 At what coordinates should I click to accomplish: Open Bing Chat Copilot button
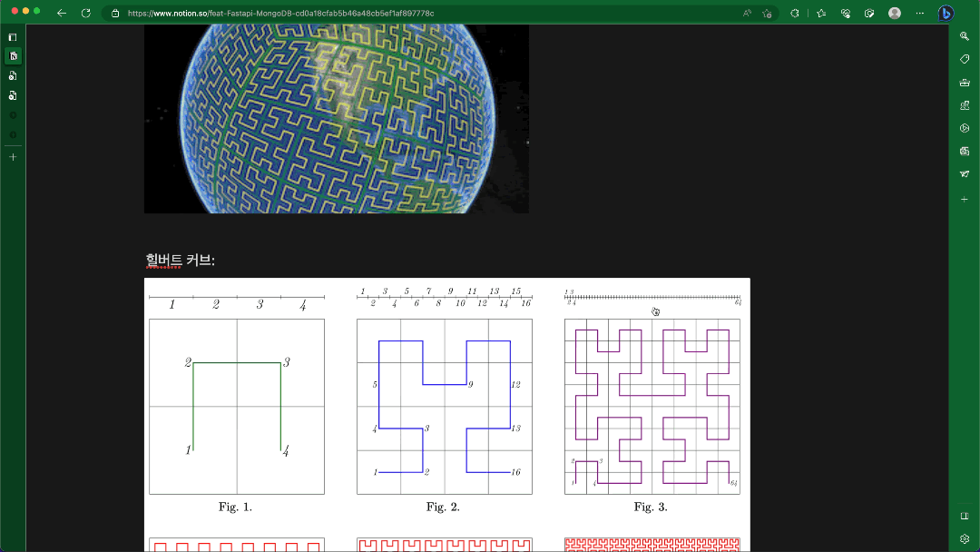coord(946,13)
